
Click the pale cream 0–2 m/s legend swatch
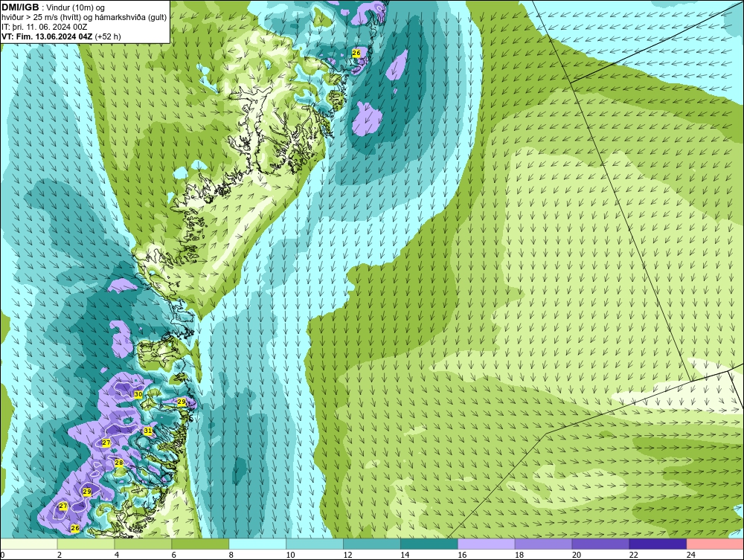tap(29, 544)
